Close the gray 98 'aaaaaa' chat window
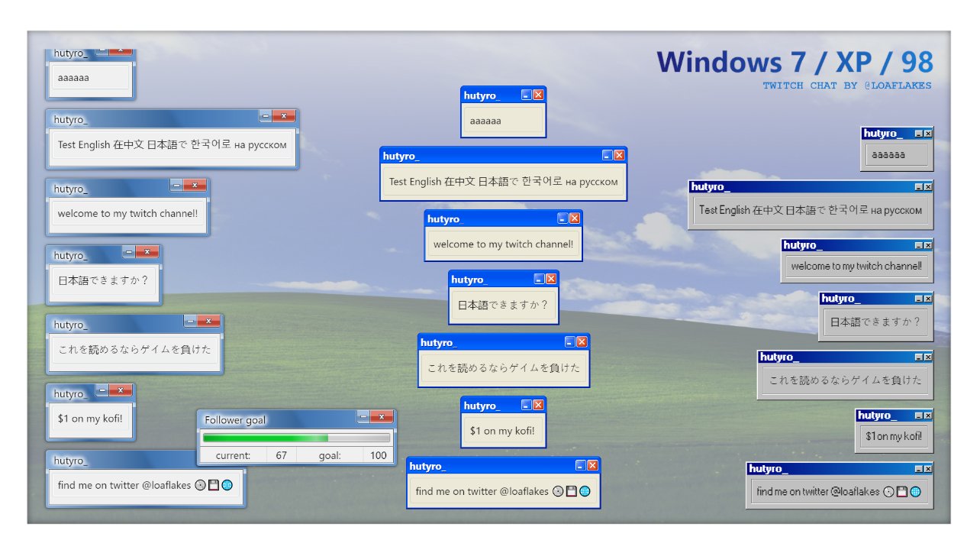 tap(928, 134)
